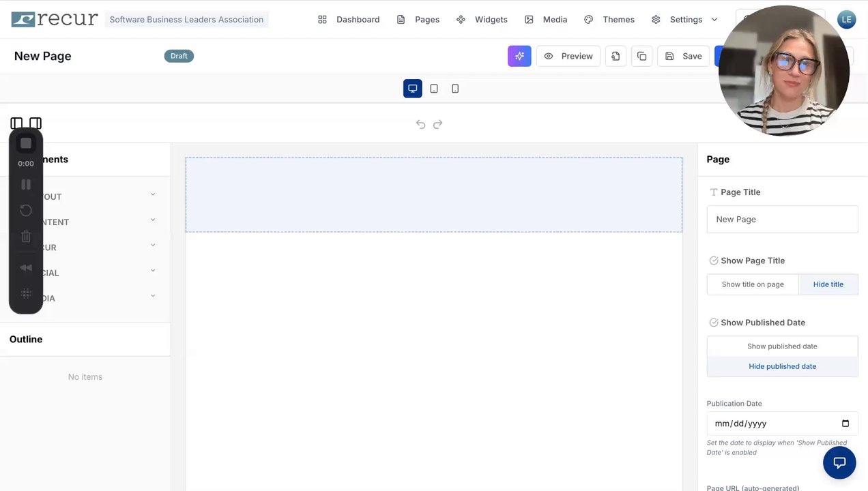Viewport: 868px width, 491px height.
Task: Click the Themes palette icon
Action: 589,19
